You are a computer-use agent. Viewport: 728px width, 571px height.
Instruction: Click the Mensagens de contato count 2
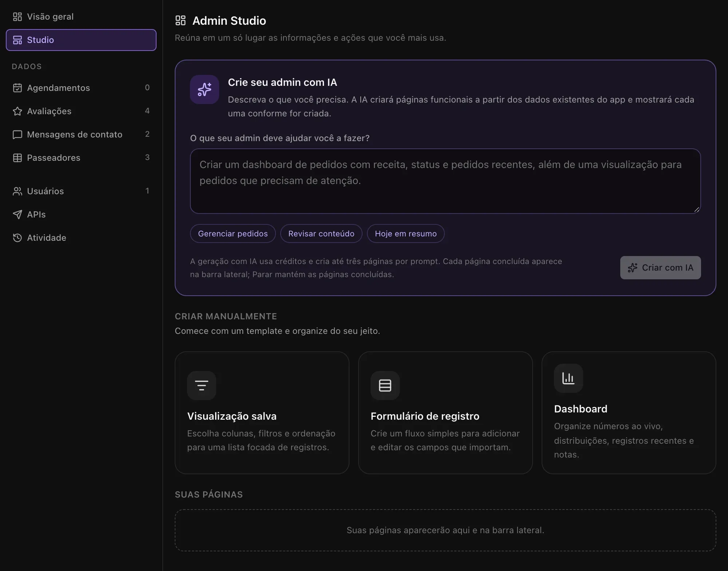coord(147,134)
